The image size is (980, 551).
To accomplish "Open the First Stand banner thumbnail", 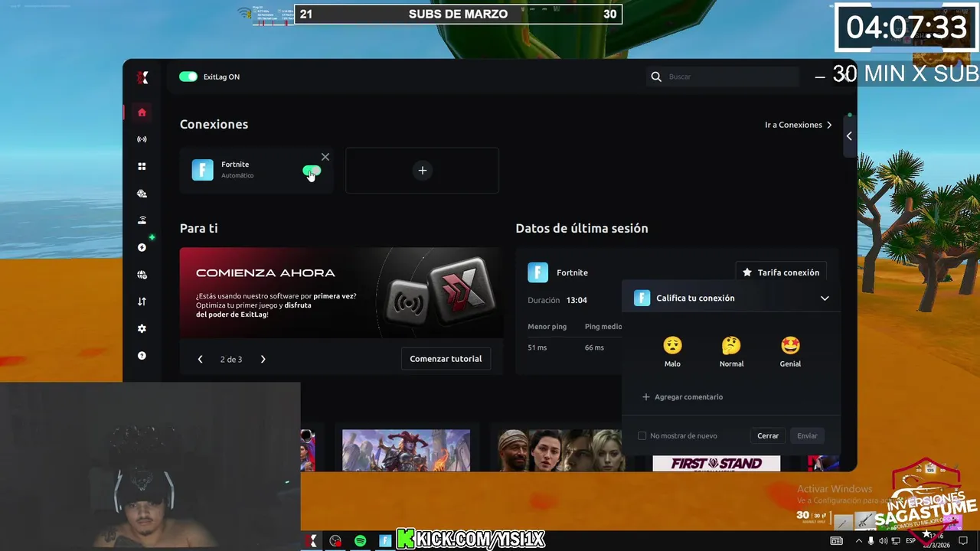I will tap(717, 464).
